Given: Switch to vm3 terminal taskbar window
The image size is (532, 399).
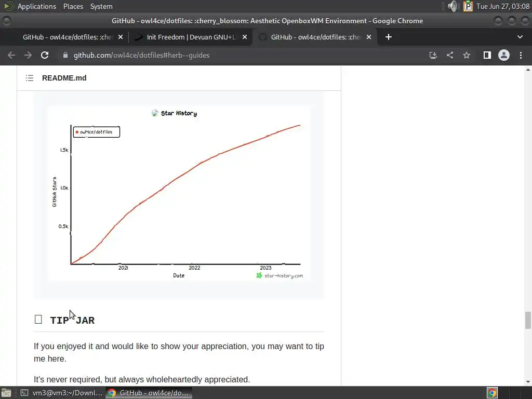Looking at the screenshot, I should [61, 393].
